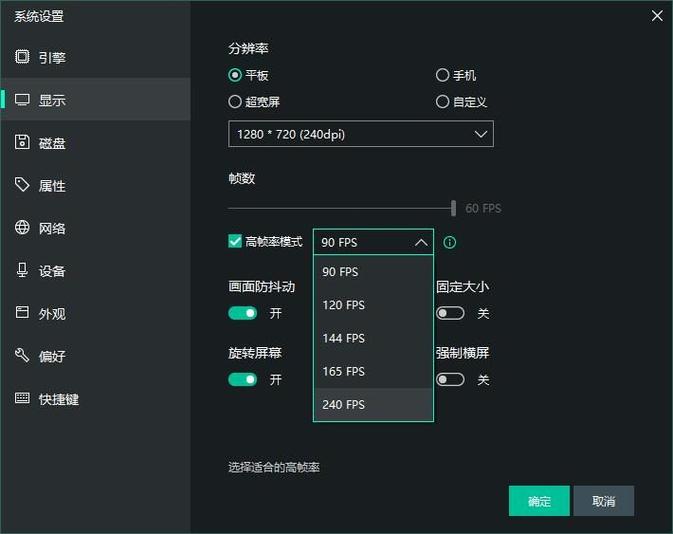Screen dimensions: 673x534
Task: Click the 取消 cancel button
Action: point(603,501)
